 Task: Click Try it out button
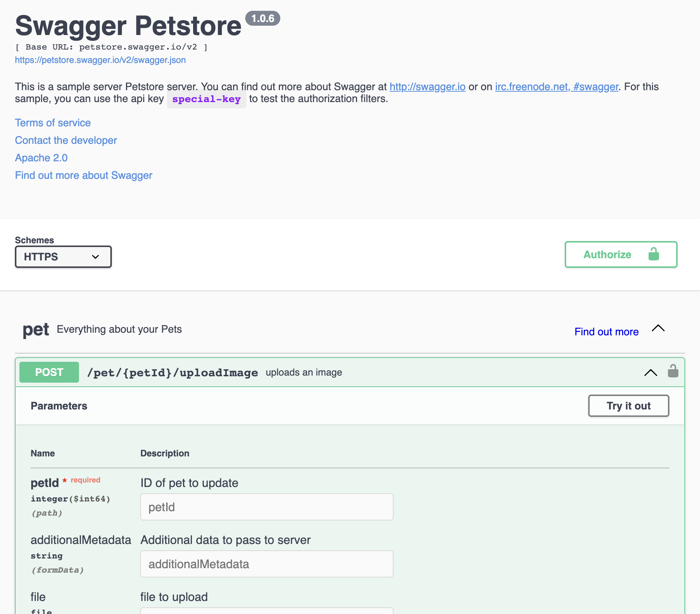[x=628, y=406]
